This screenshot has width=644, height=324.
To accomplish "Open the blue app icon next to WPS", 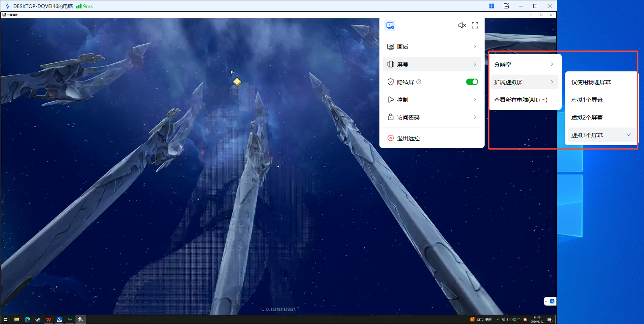I will point(59,320).
